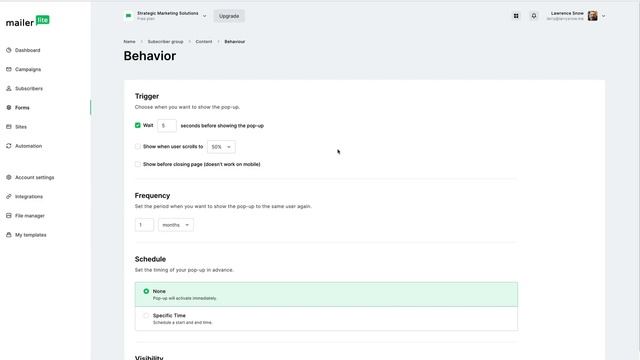Viewport: 640px width, 360px height.
Task: Click the My templates icon
Action: click(x=9, y=235)
